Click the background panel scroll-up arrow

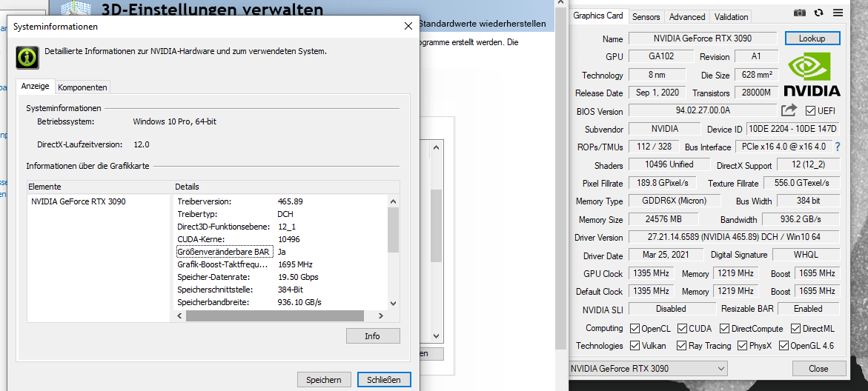click(436, 147)
